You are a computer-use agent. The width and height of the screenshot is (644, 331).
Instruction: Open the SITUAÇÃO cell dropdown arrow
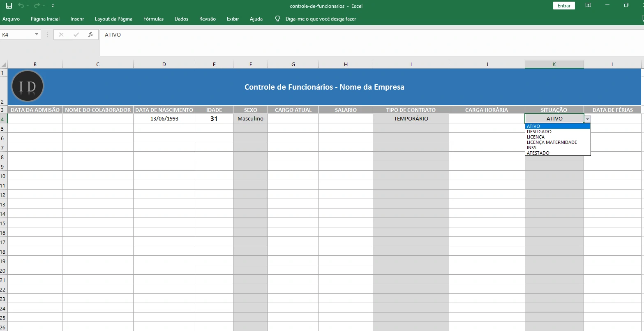point(587,118)
